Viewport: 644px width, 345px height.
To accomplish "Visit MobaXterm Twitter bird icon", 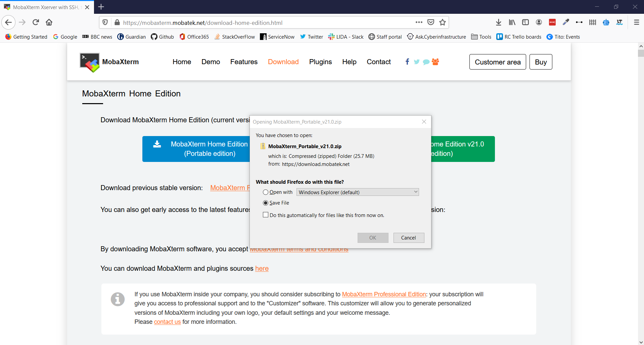I will click(417, 62).
